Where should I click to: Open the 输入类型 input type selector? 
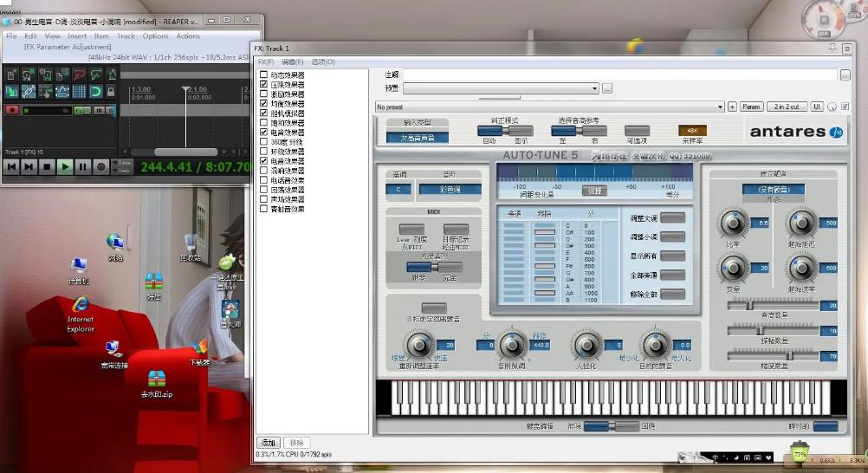tap(418, 138)
